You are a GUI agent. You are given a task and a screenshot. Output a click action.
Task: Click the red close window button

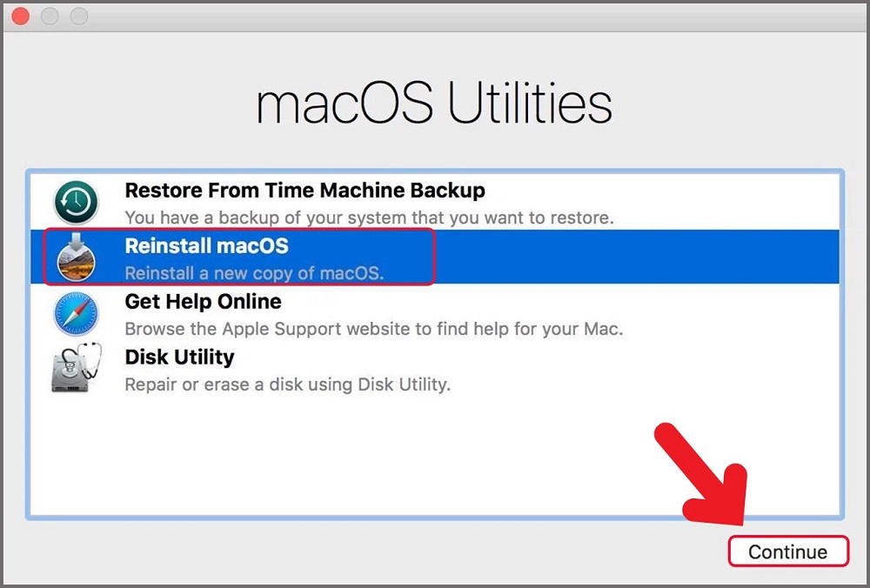click(x=19, y=16)
